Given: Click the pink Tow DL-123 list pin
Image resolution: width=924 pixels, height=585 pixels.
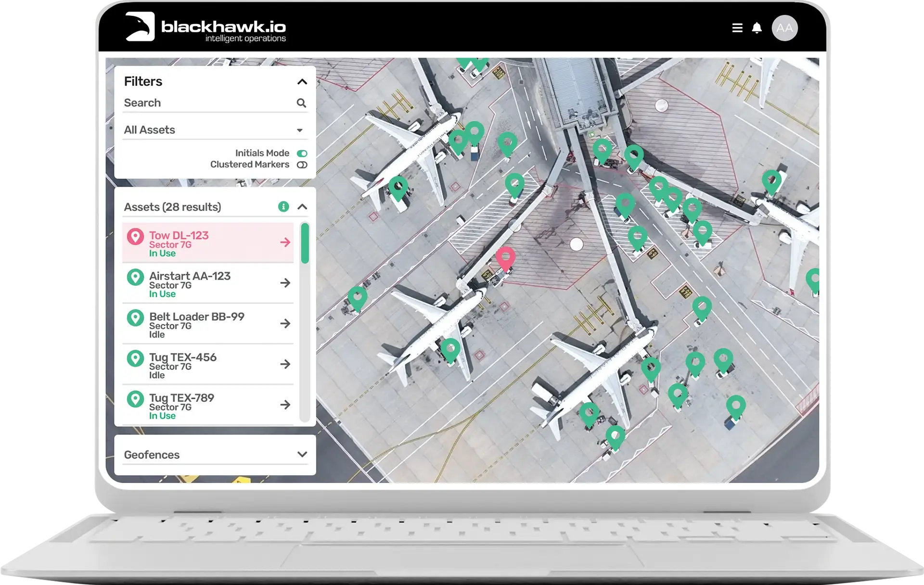Looking at the screenshot, I should coord(135,237).
